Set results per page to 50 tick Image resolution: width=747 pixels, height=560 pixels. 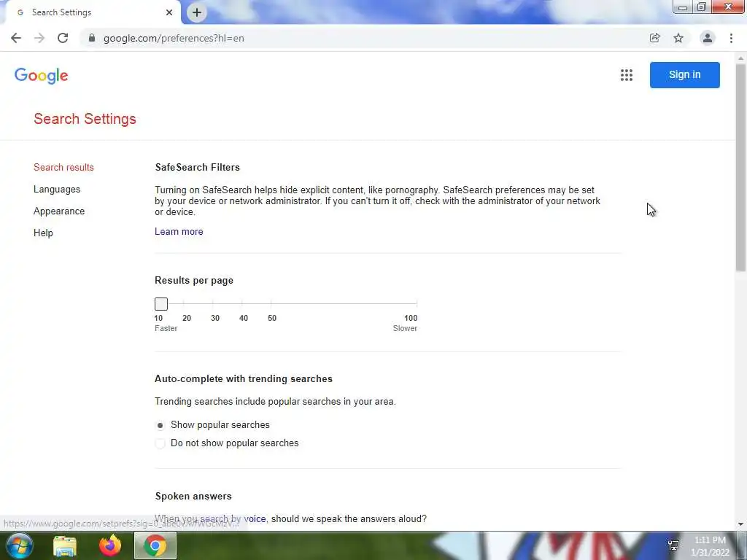[271, 304]
